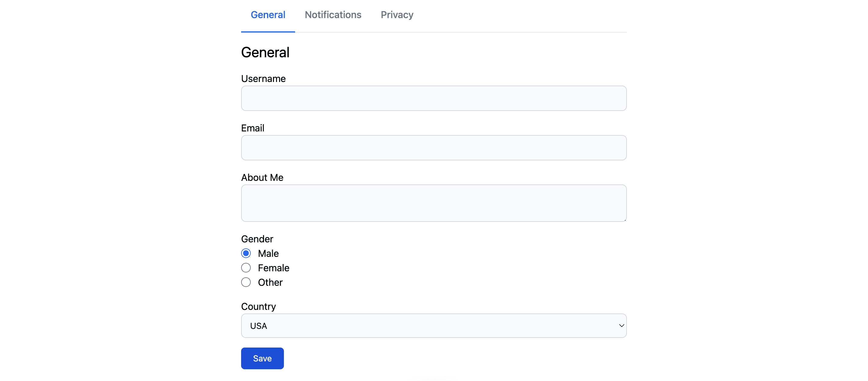Click the Female label text
This screenshot has height=381, width=868.
click(x=274, y=268)
